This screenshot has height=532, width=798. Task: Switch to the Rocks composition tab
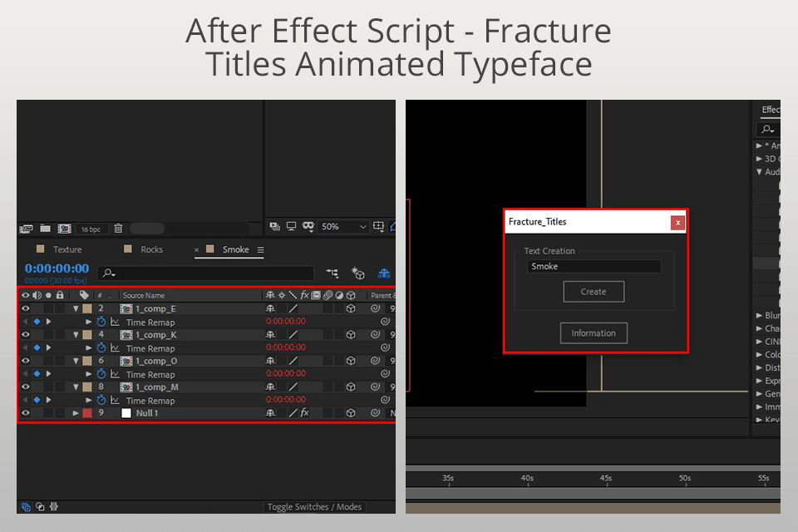[152, 249]
